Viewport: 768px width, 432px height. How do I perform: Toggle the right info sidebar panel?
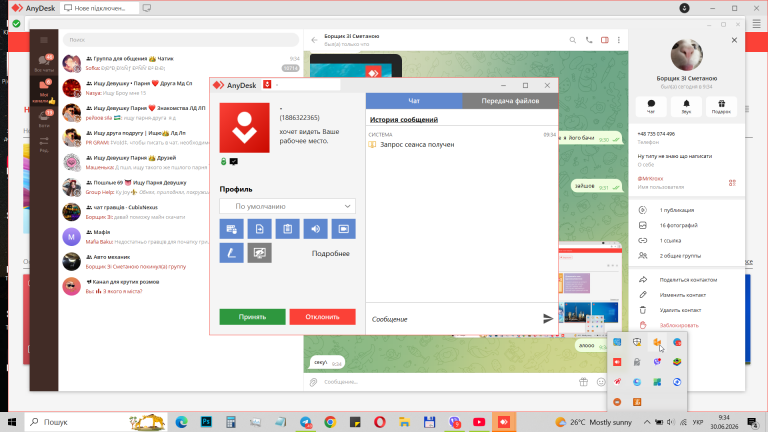click(604, 40)
